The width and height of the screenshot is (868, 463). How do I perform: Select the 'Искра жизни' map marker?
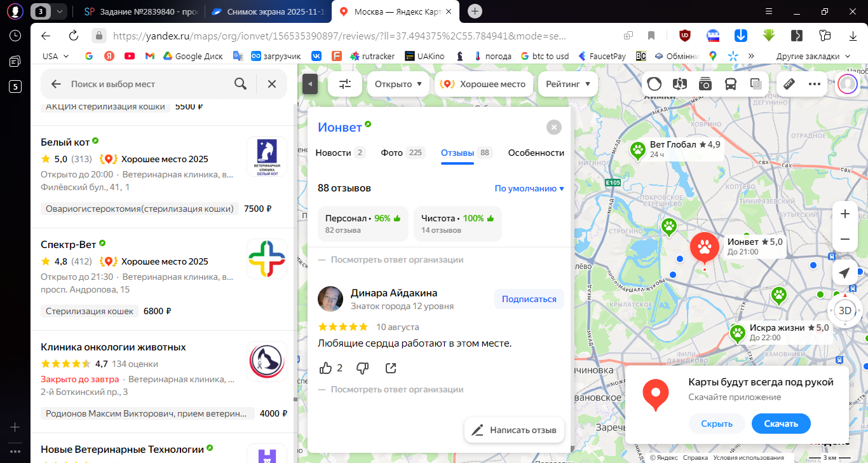[x=737, y=333]
